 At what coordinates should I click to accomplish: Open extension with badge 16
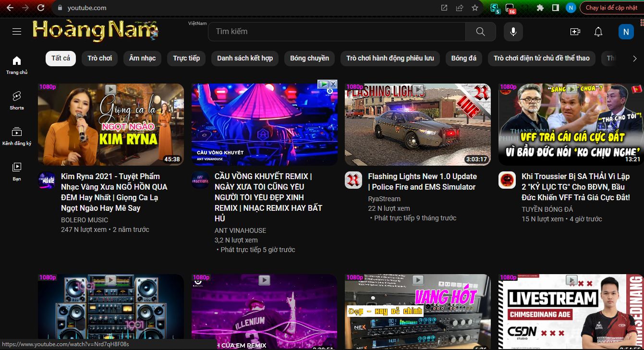(510, 8)
